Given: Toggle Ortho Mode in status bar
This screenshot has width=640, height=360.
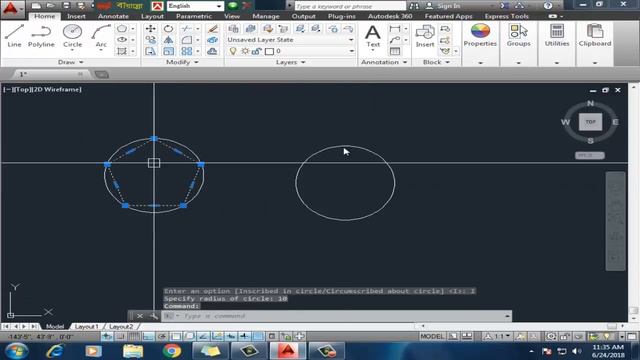Looking at the screenshot, I should 148,336.
